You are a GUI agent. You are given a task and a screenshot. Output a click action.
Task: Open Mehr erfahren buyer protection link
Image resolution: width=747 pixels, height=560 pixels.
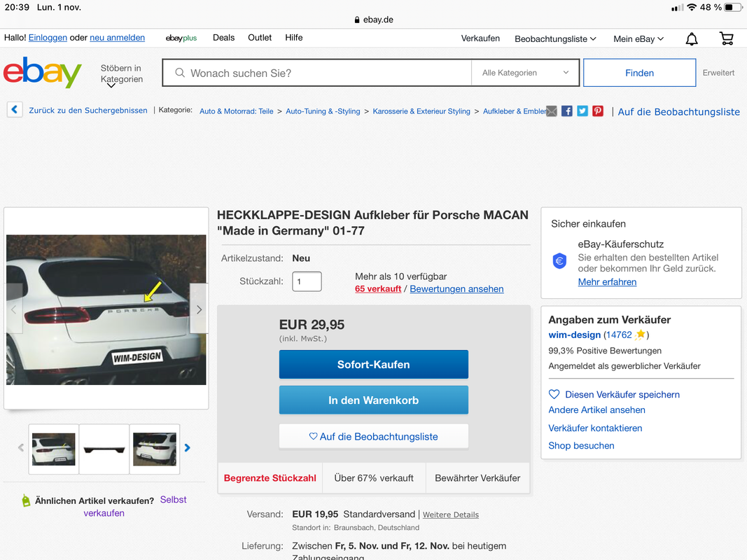click(x=607, y=282)
